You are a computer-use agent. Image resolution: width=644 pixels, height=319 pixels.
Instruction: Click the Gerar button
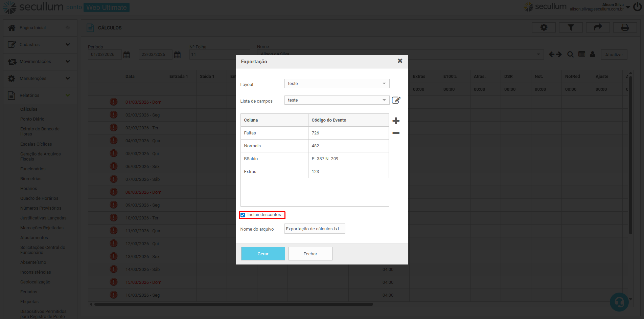coord(263,254)
